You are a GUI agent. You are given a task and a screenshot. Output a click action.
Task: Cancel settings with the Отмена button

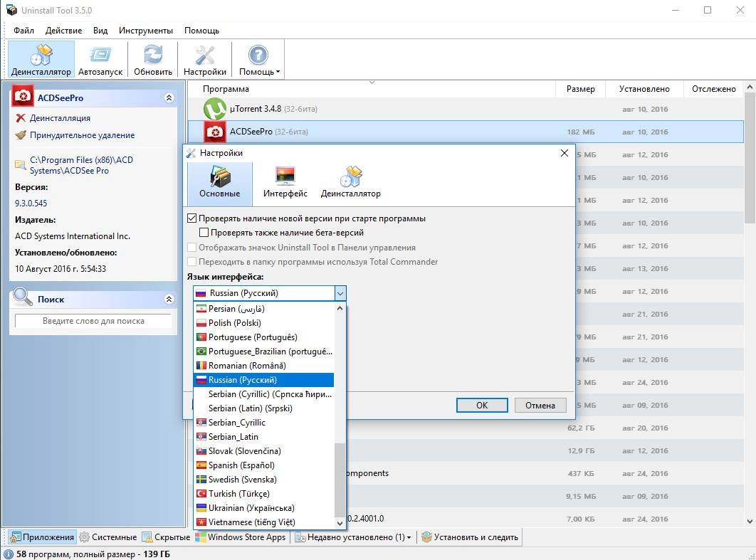[x=540, y=406]
